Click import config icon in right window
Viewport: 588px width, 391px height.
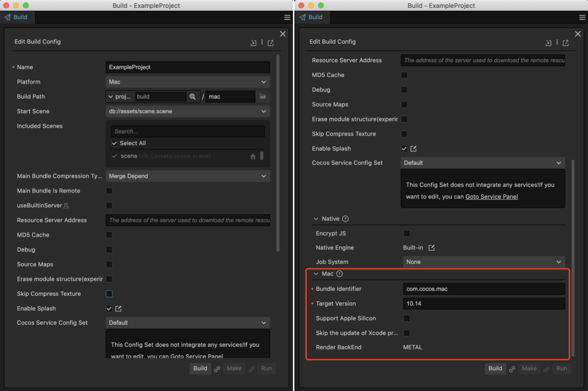coord(548,42)
